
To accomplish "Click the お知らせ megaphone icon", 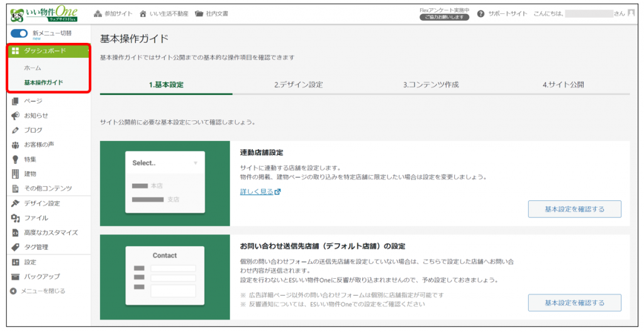I will click(16, 115).
